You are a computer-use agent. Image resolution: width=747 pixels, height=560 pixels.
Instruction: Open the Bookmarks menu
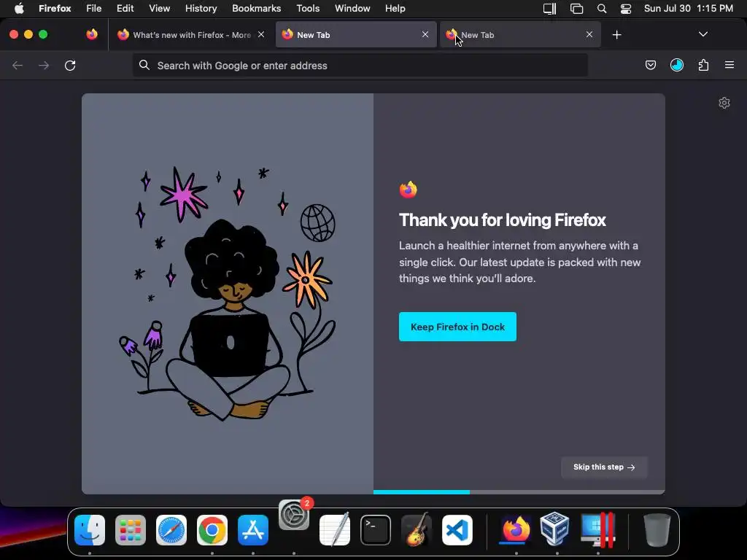pos(256,8)
